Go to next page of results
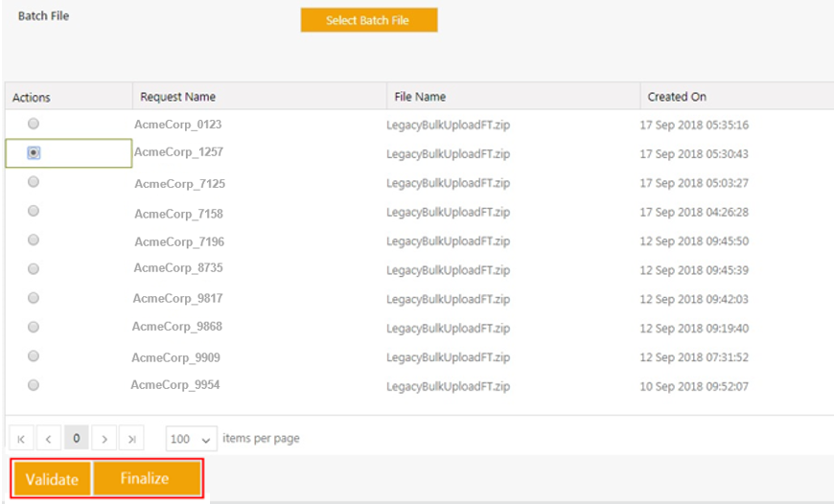The height and width of the screenshot is (504, 834). [x=104, y=439]
